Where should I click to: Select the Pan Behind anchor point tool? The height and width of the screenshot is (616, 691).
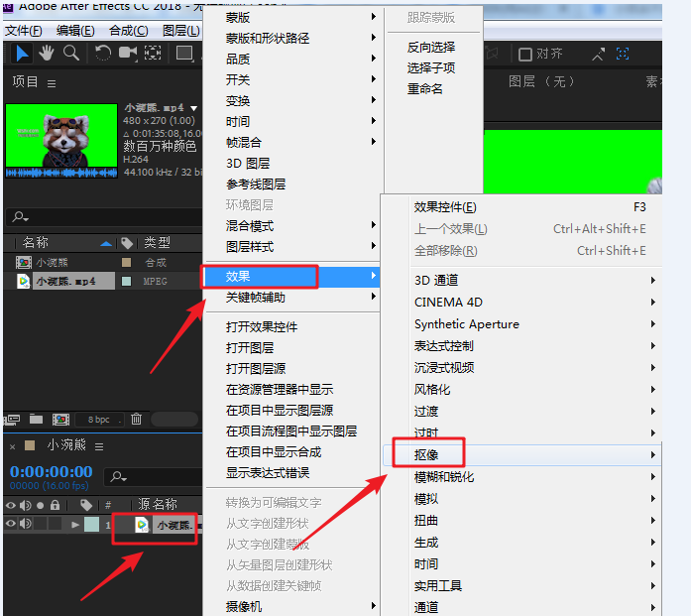point(153,53)
